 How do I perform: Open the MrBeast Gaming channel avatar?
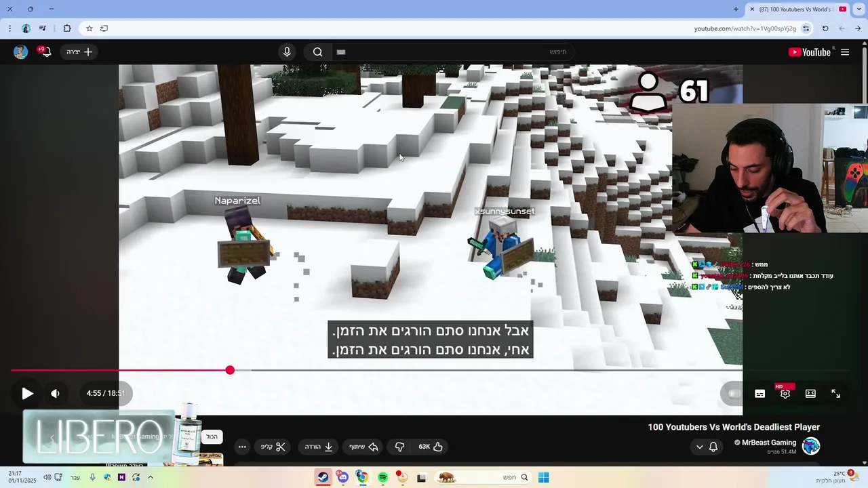click(811, 446)
